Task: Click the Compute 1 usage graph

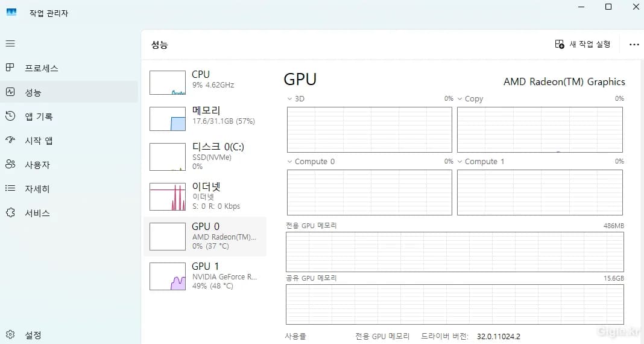Action: click(x=540, y=193)
